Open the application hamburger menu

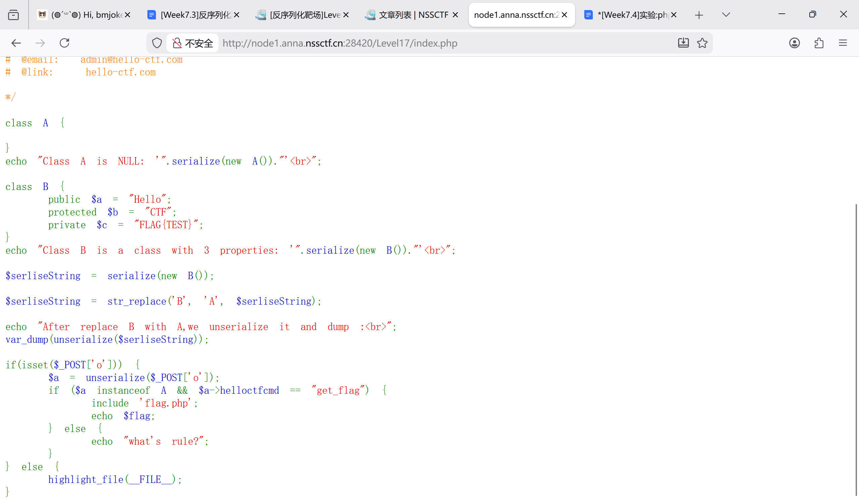[x=843, y=43]
